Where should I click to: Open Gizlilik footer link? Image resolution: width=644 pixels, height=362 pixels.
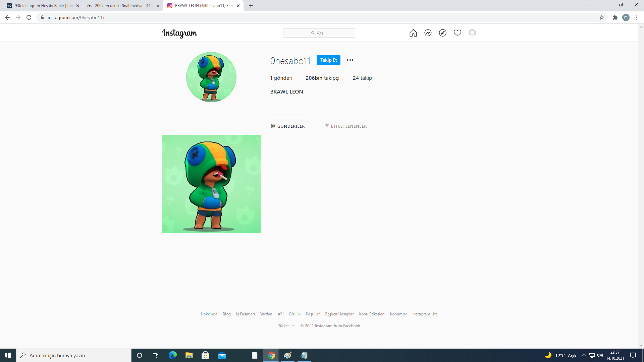tap(294, 314)
